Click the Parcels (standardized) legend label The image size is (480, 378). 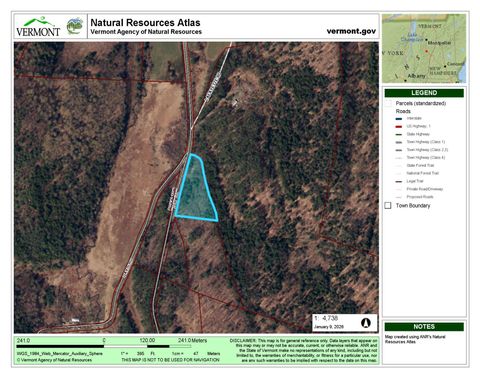[x=421, y=103]
